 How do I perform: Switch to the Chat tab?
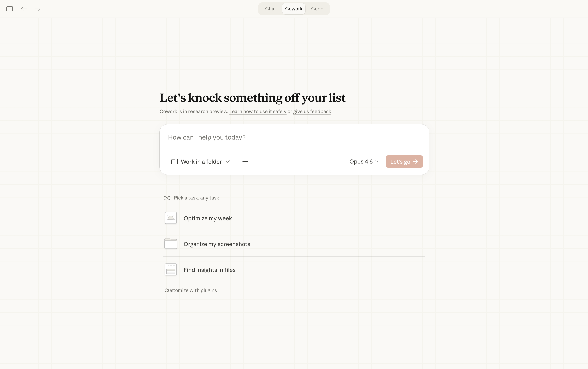coord(270,9)
